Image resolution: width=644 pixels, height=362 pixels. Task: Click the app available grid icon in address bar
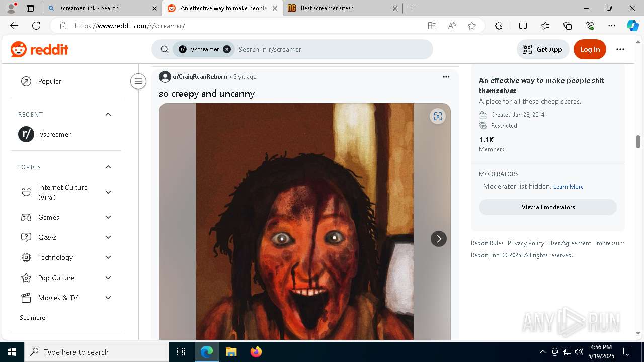coord(431,26)
